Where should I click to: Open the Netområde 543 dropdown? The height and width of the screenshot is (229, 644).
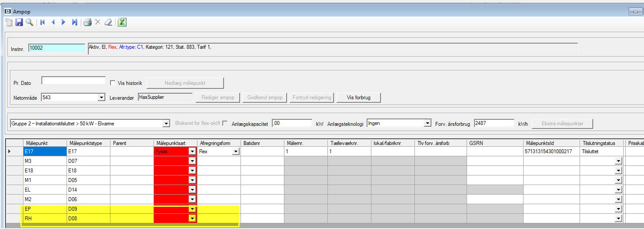pyautogui.click(x=102, y=98)
